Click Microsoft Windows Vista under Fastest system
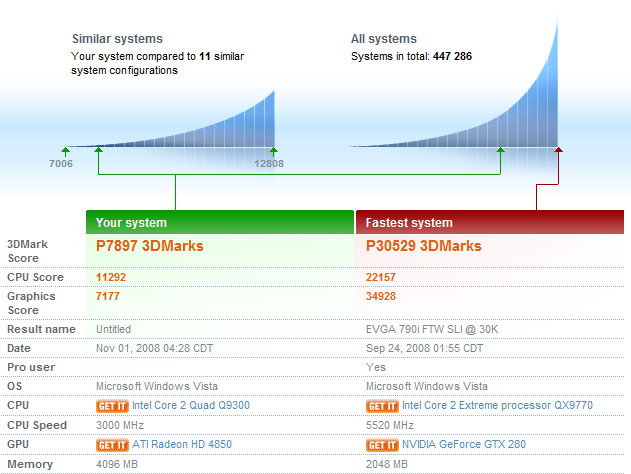The height and width of the screenshot is (474, 631). click(427, 386)
